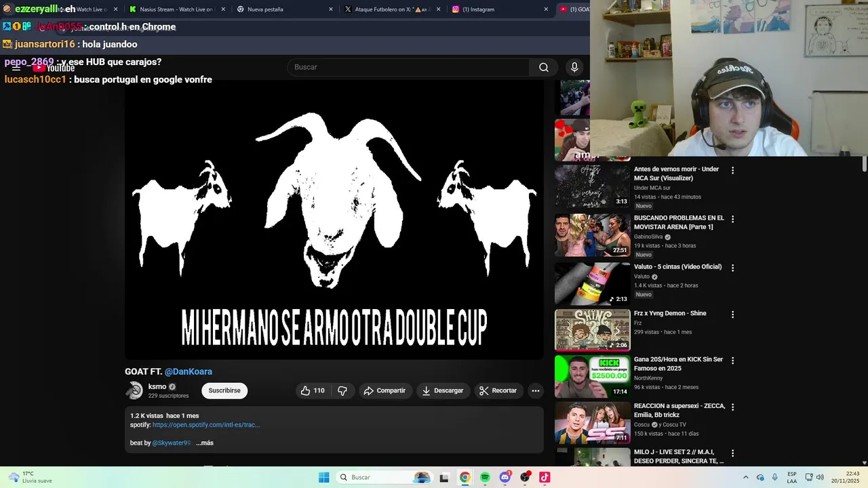The height and width of the screenshot is (488, 868).
Task: Click the YouTube page vertical scrollbar
Action: (864, 163)
